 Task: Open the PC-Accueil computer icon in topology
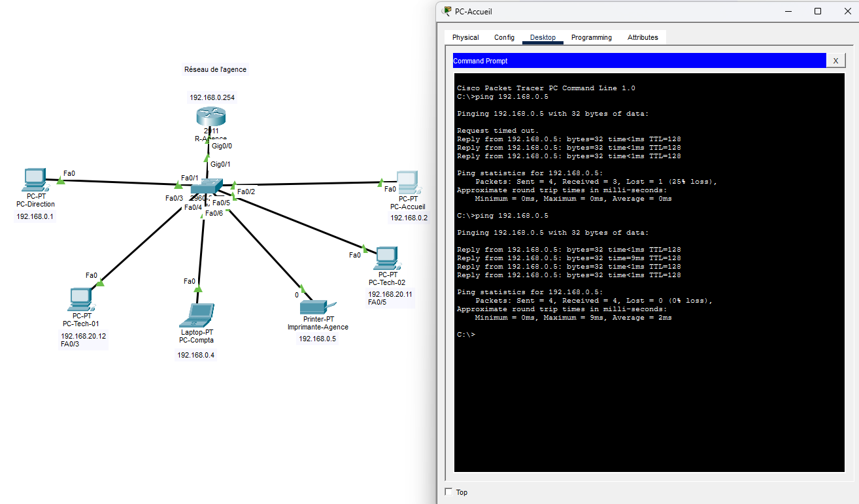pyautogui.click(x=408, y=182)
